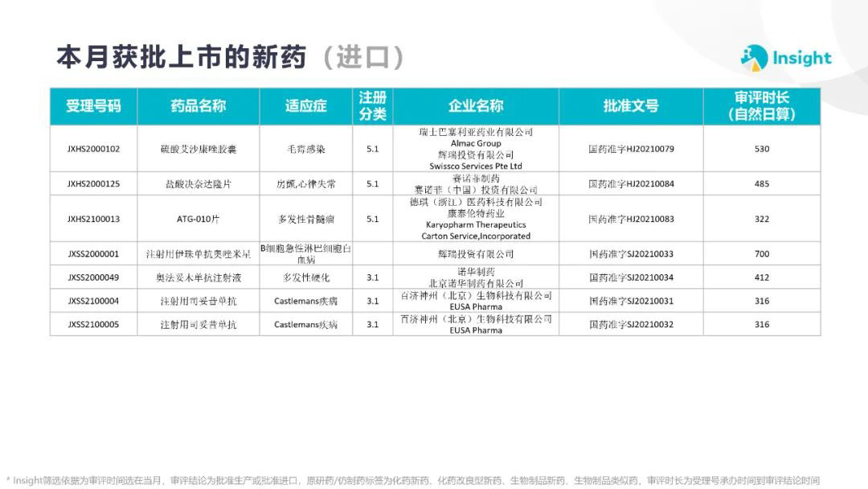The image size is (868, 489).
Task: Select acceptance number JXHS2000102
Action: coord(93,149)
